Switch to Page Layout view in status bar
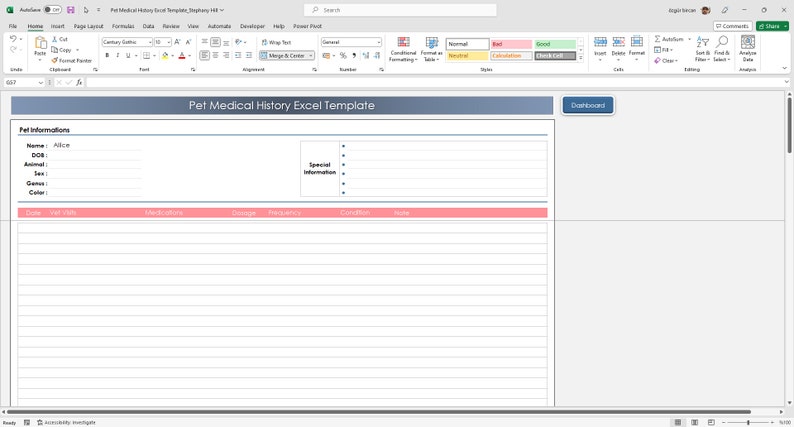Image resolution: width=794 pixels, height=427 pixels. (695, 422)
